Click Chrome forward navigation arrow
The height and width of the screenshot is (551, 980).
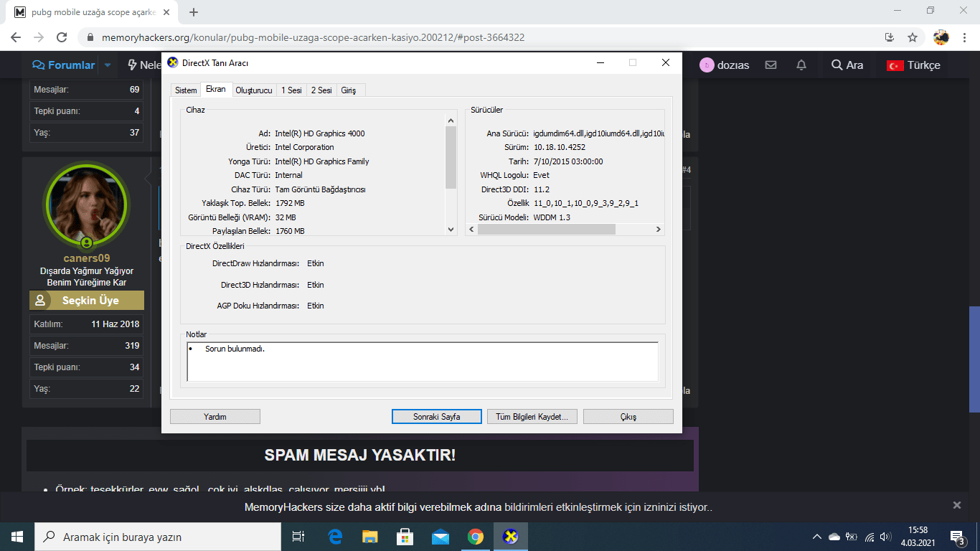coord(39,37)
